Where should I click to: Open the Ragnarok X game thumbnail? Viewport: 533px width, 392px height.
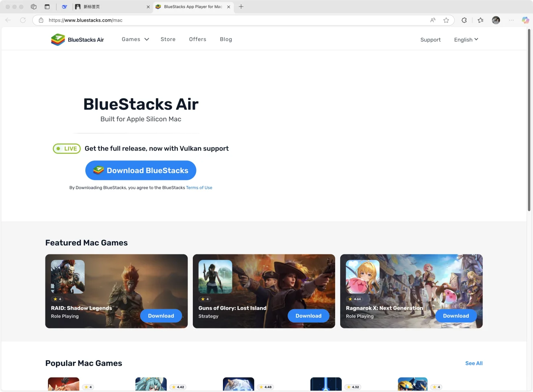[x=363, y=277]
